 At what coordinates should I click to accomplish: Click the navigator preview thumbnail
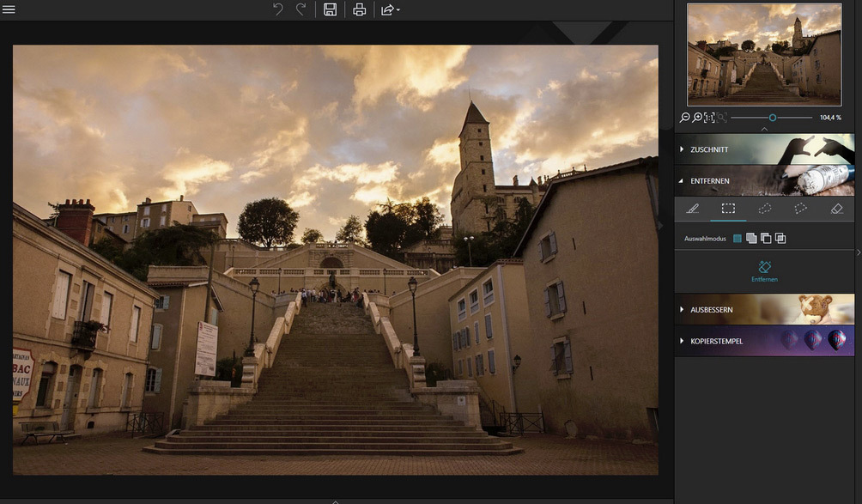pos(764,54)
